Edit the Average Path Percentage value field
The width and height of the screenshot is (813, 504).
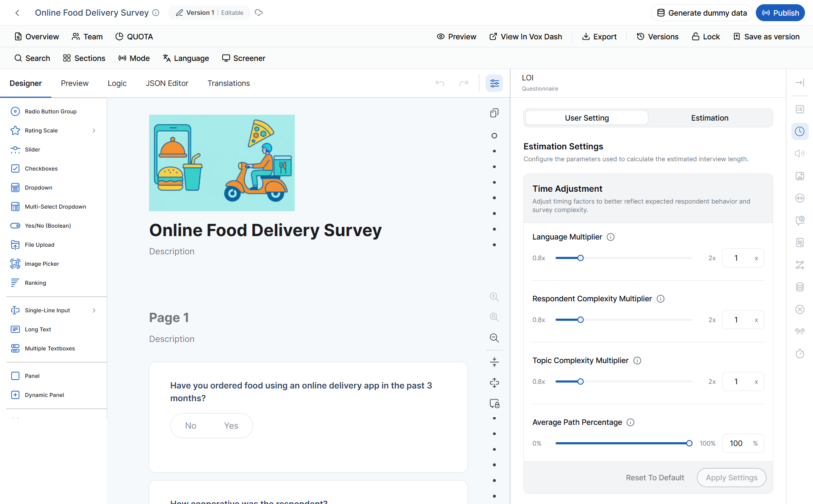[x=743, y=443]
